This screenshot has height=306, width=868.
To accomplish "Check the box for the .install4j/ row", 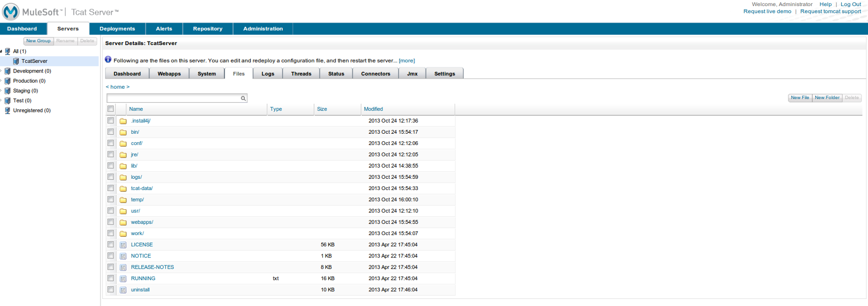I will pyautogui.click(x=110, y=121).
